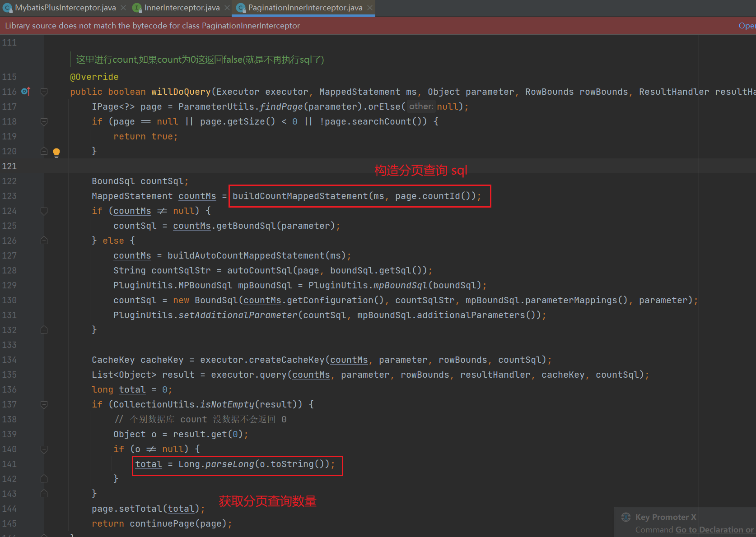The height and width of the screenshot is (537, 756).
Task: Click the override marker beside line 116
Action: [x=26, y=92]
